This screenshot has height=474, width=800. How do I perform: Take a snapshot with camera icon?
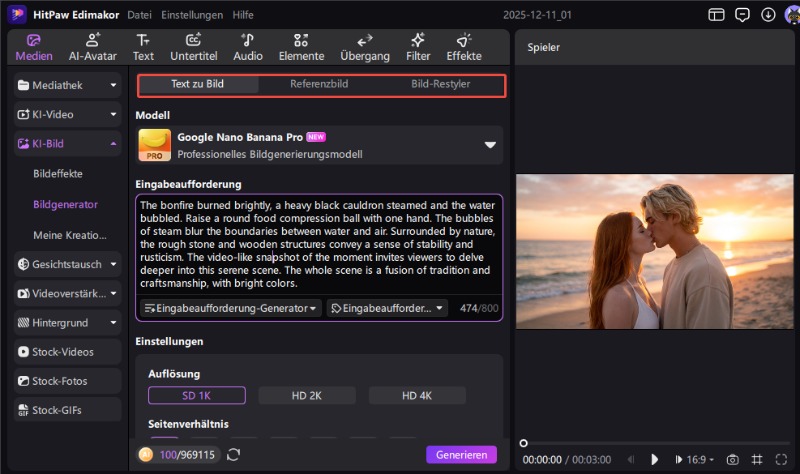point(732,460)
